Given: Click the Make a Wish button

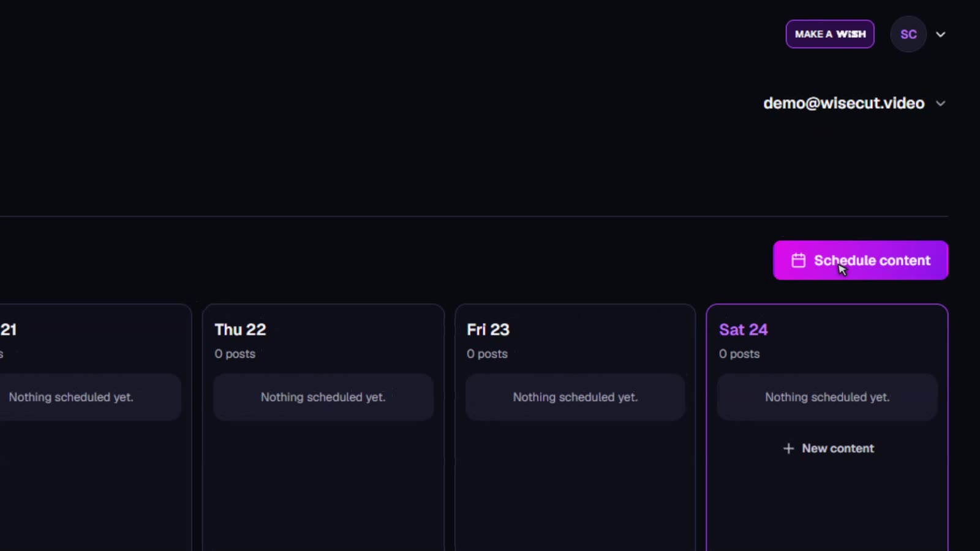Looking at the screenshot, I should point(830,34).
